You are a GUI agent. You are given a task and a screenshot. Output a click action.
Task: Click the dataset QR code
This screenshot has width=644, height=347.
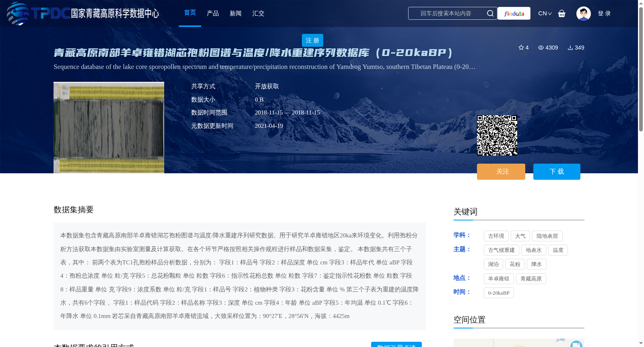coord(497,135)
